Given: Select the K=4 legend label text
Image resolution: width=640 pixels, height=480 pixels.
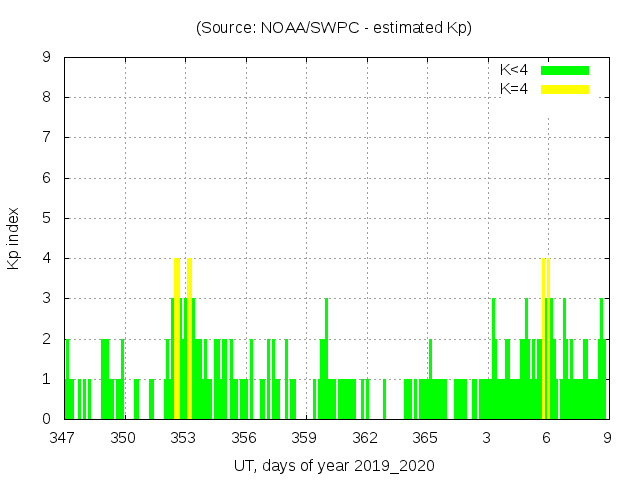Looking at the screenshot, I should click(x=514, y=89).
